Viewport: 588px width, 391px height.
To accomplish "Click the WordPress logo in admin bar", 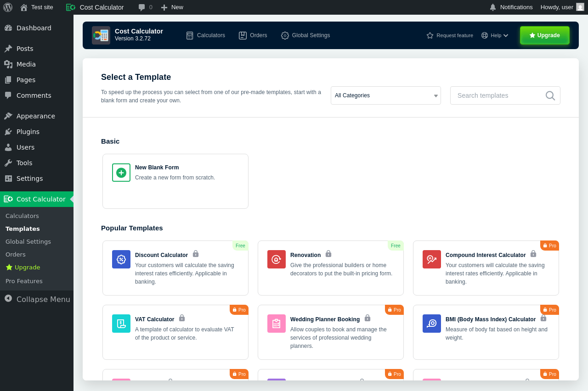I will click(8, 7).
